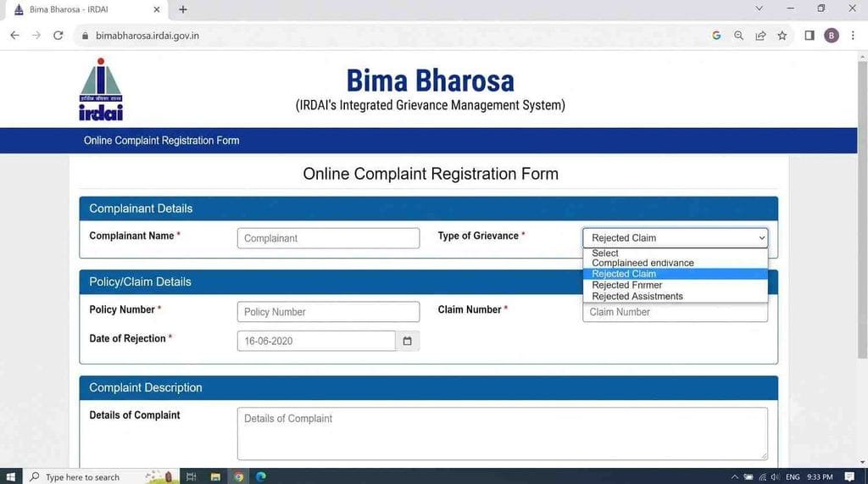Choose Rejected Fnrmer option

pyautogui.click(x=675, y=285)
